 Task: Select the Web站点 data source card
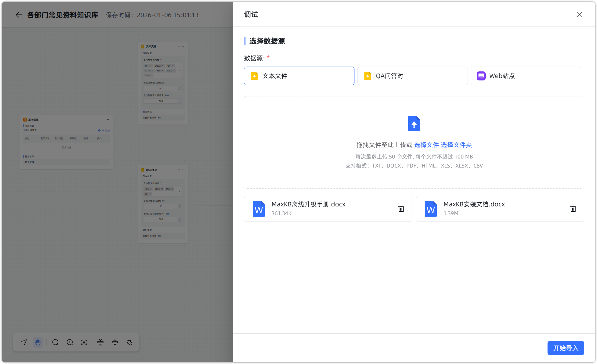(x=526, y=76)
